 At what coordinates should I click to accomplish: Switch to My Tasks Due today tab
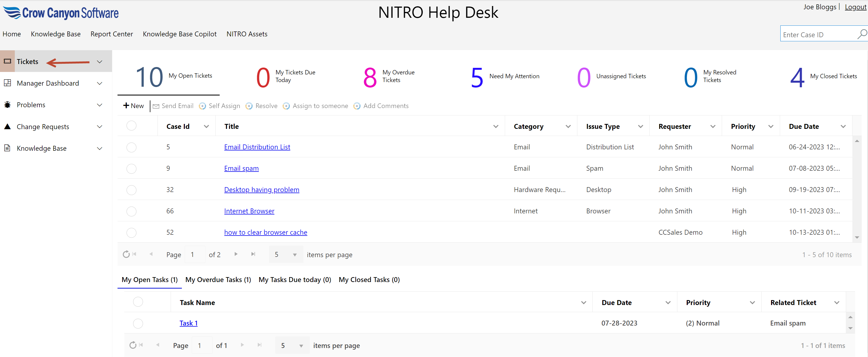(x=295, y=280)
